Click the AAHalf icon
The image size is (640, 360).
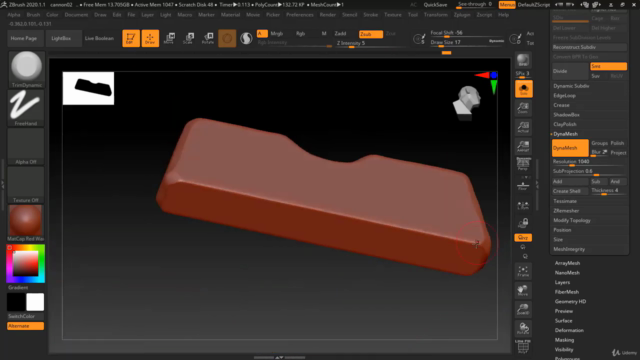pyautogui.click(x=523, y=146)
